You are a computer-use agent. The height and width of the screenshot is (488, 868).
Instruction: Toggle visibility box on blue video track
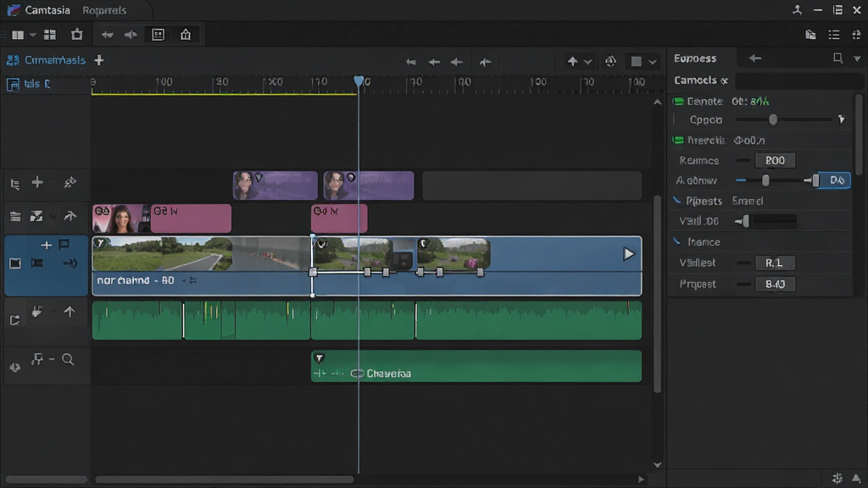tap(15, 263)
